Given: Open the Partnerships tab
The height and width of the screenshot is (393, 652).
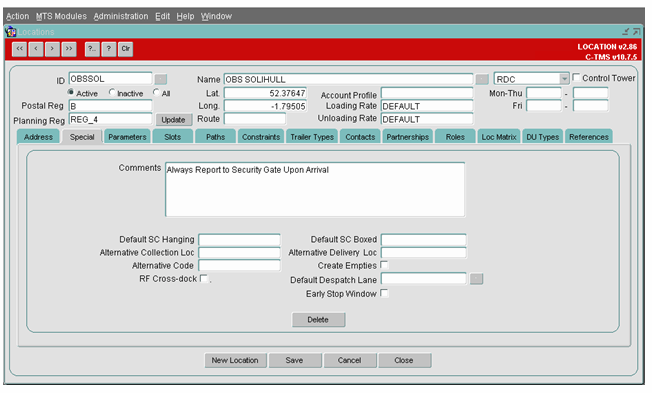Looking at the screenshot, I should coord(408,137).
